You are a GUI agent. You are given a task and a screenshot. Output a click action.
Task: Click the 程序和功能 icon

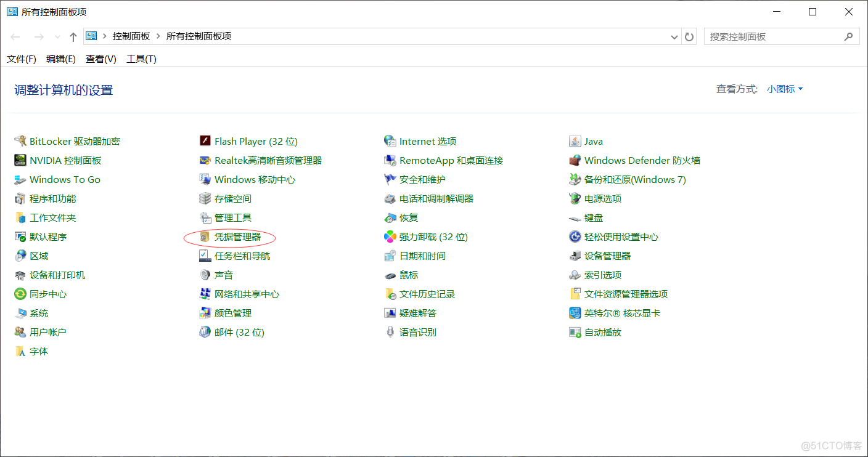(x=20, y=198)
